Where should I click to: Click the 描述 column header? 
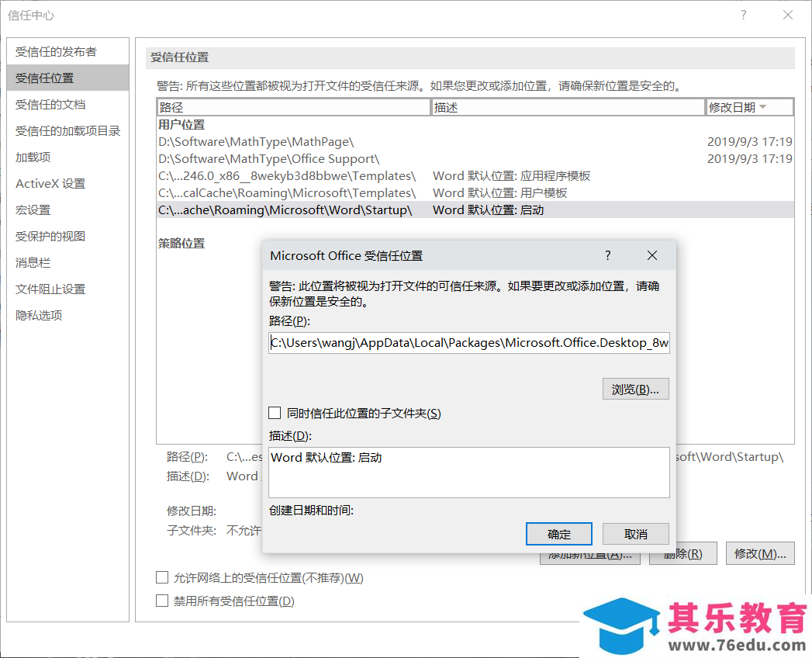tap(568, 107)
